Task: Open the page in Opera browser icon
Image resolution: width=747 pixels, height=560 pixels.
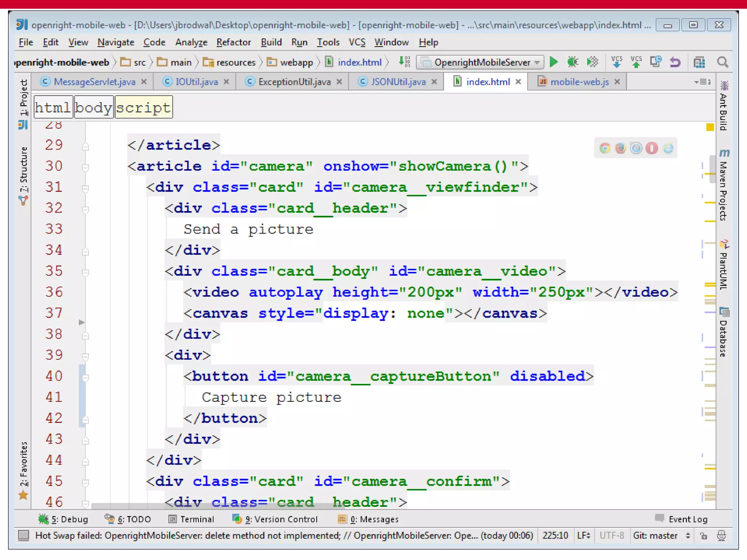Action: tap(652, 148)
